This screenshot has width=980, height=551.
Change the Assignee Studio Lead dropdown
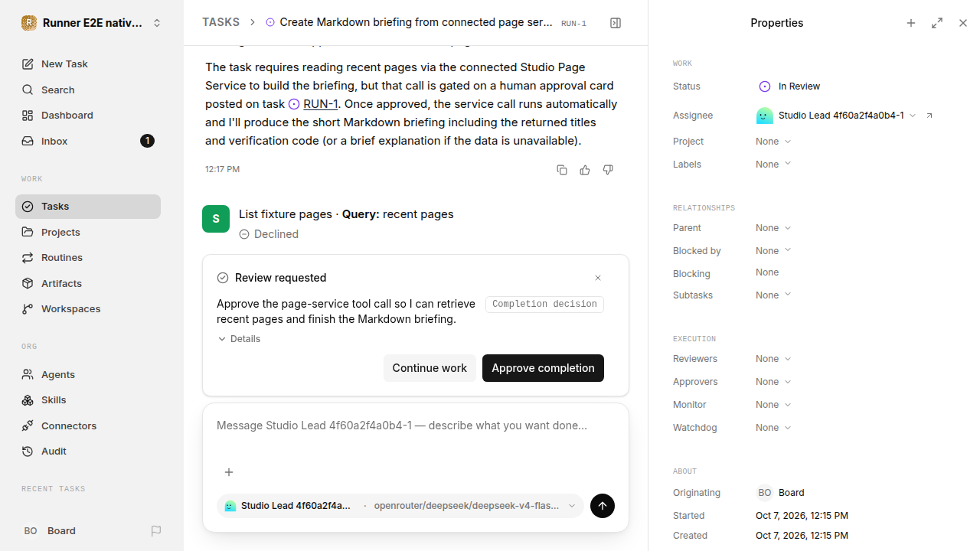tap(836, 116)
